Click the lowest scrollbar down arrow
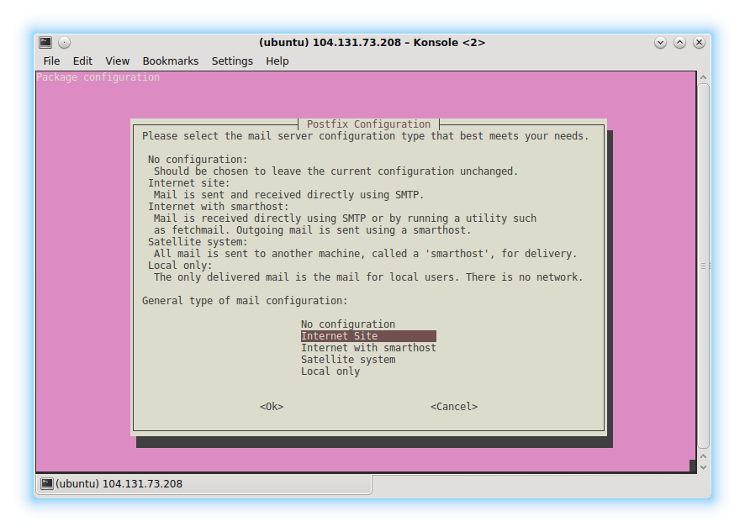The width and height of the screenshot is (745, 532). (703, 468)
